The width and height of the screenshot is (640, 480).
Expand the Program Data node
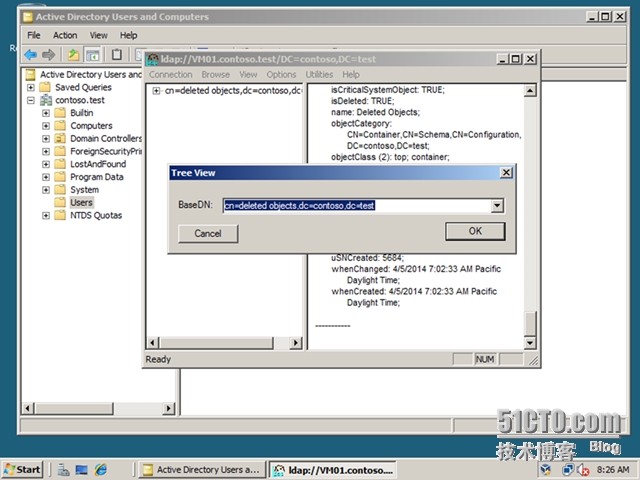[x=46, y=177]
